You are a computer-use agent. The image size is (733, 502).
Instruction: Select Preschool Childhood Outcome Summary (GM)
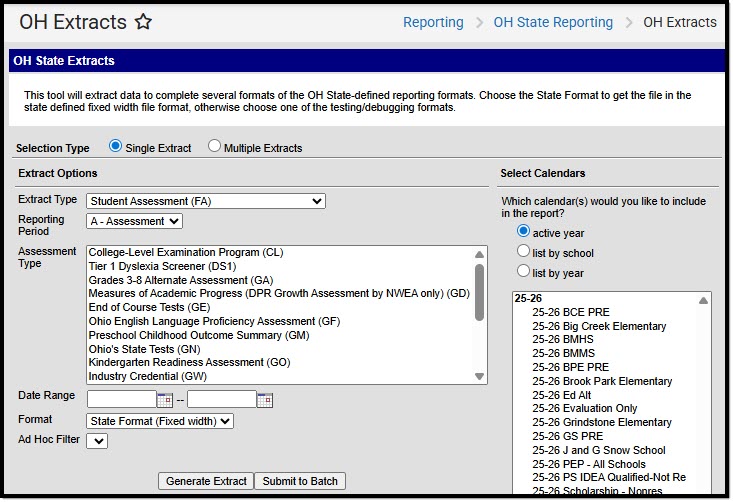coord(199,336)
